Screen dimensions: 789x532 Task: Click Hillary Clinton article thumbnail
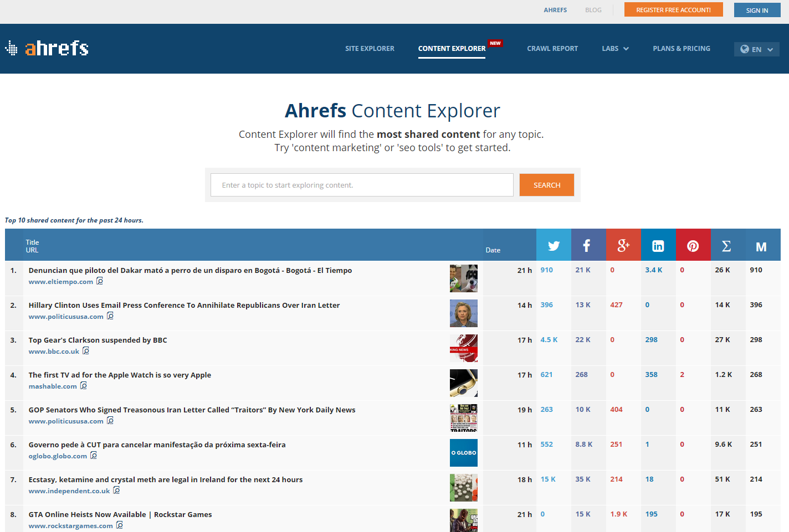tap(464, 313)
